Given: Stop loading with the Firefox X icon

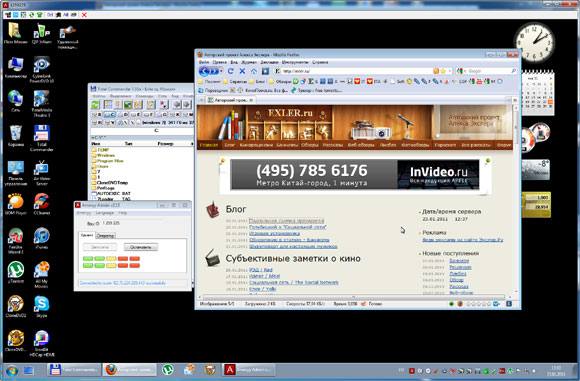Looking at the screenshot, I should pyautogui.click(x=242, y=71).
